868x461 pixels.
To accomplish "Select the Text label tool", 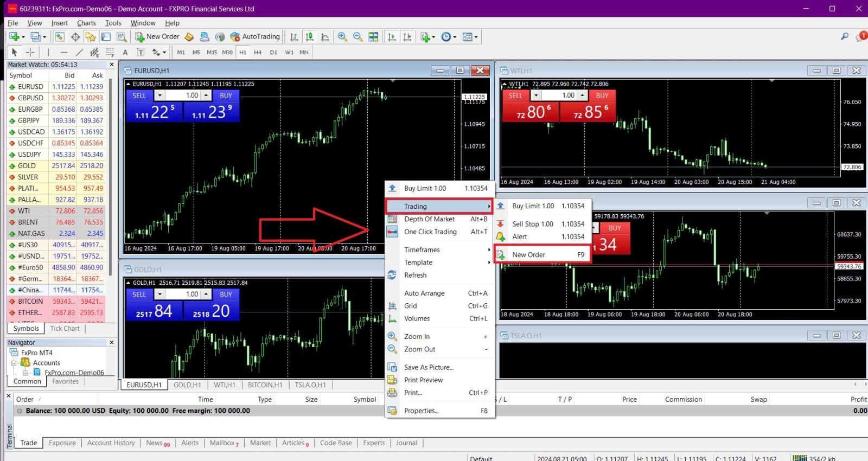I will 125,52.
